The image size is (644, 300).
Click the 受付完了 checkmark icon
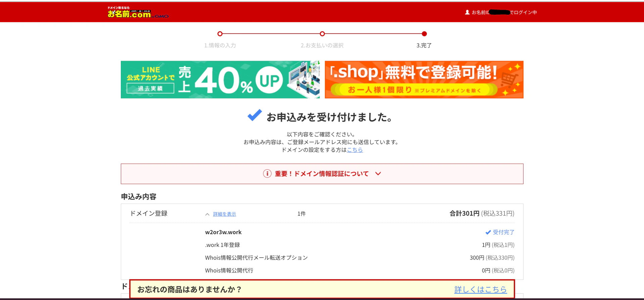[488, 232]
